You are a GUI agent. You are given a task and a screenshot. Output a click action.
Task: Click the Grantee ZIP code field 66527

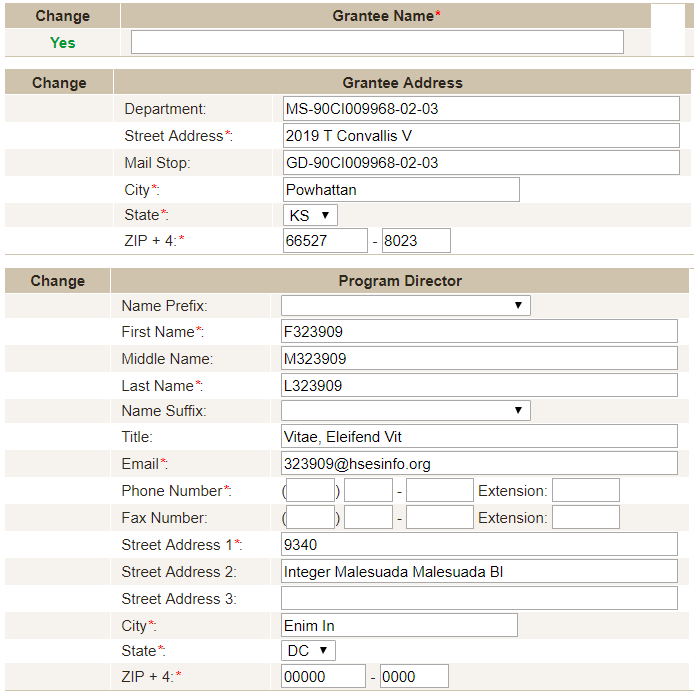[325, 241]
